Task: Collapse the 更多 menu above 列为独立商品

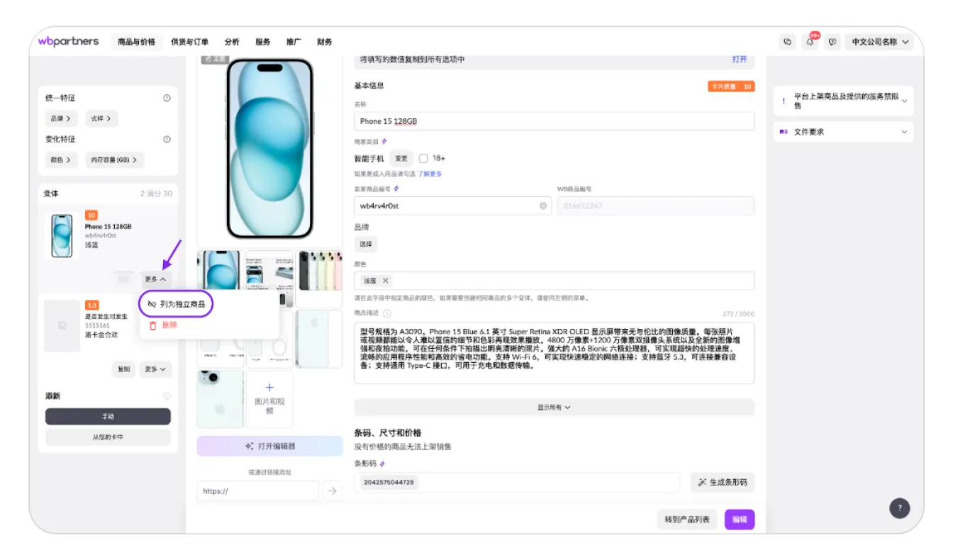Action: pyautogui.click(x=157, y=279)
